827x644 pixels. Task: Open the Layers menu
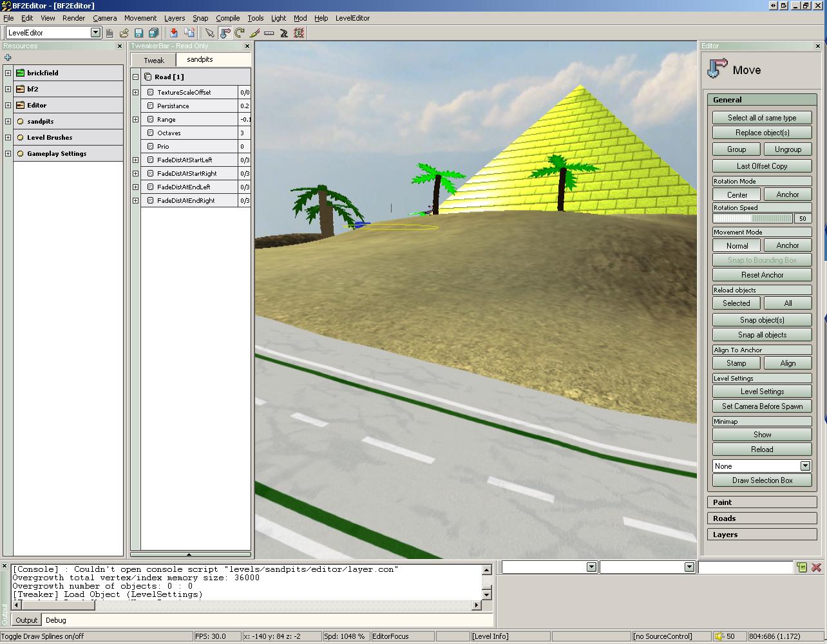coord(174,18)
